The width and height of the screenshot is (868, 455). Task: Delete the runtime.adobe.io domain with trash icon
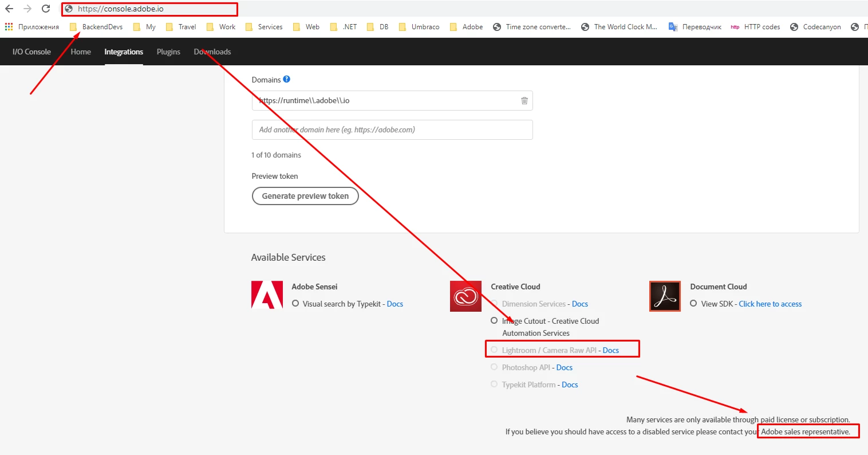click(524, 100)
